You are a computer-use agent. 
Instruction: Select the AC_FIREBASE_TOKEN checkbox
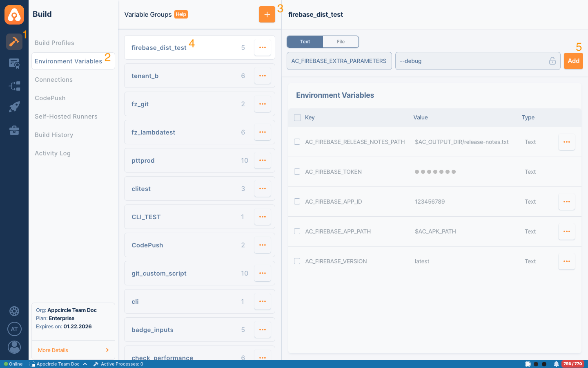[297, 172]
